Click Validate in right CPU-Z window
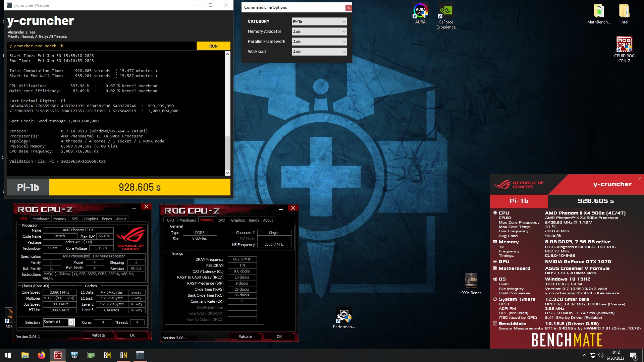The height and width of the screenshot is (362, 644). (245, 337)
